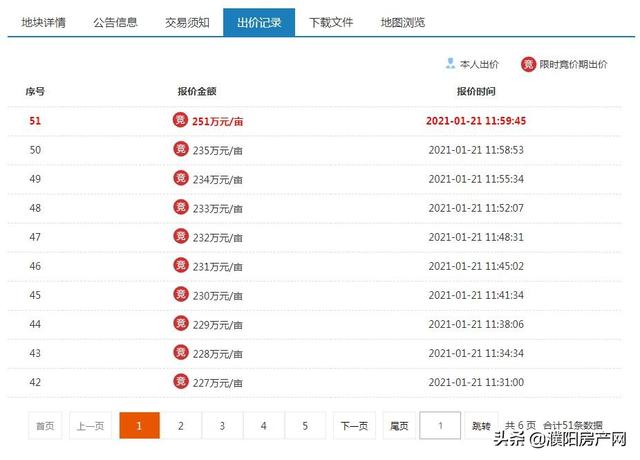Click timestamp 2021-01-21 11:41:34
Screen dimensions: 640x460
tap(476, 295)
